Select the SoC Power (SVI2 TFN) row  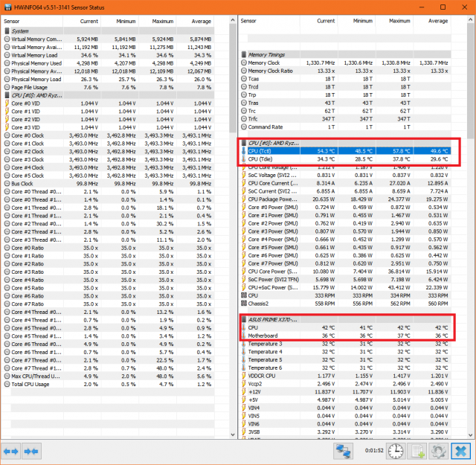click(345, 280)
